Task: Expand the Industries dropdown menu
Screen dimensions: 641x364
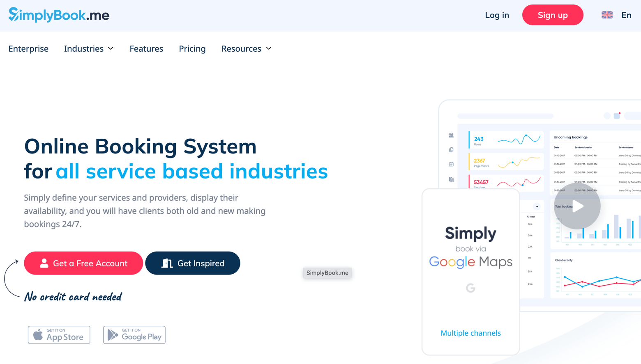Action: tap(88, 48)
